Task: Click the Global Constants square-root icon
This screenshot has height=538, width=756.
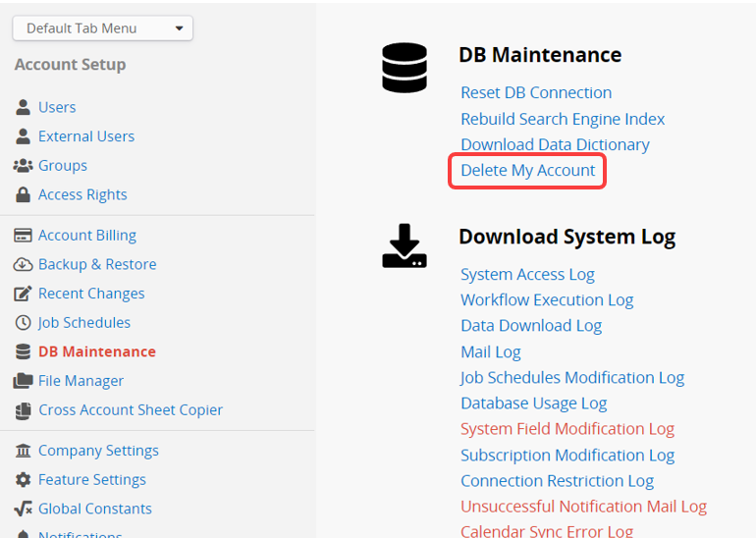Action: point(23,509)
